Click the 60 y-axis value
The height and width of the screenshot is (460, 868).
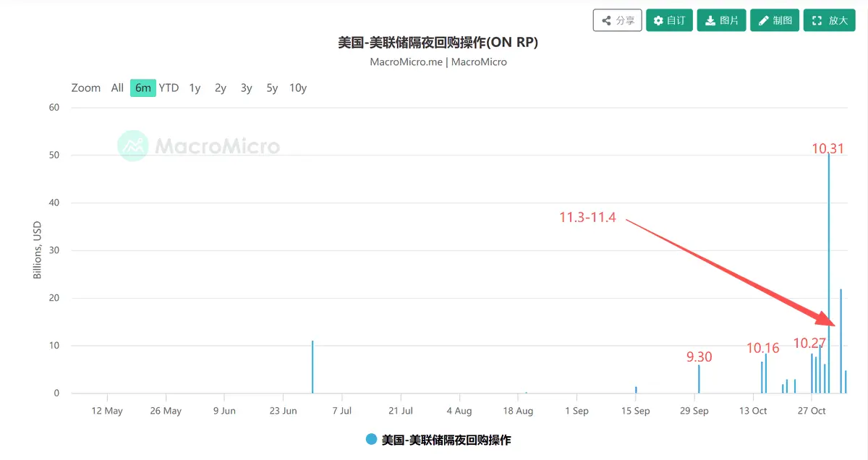tap(54, 107)
